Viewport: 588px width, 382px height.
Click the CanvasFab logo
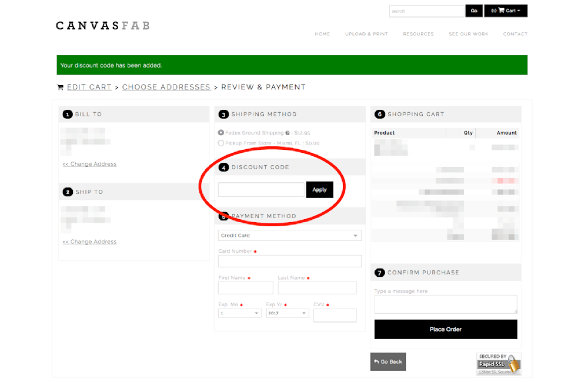(x=102, y=25)
